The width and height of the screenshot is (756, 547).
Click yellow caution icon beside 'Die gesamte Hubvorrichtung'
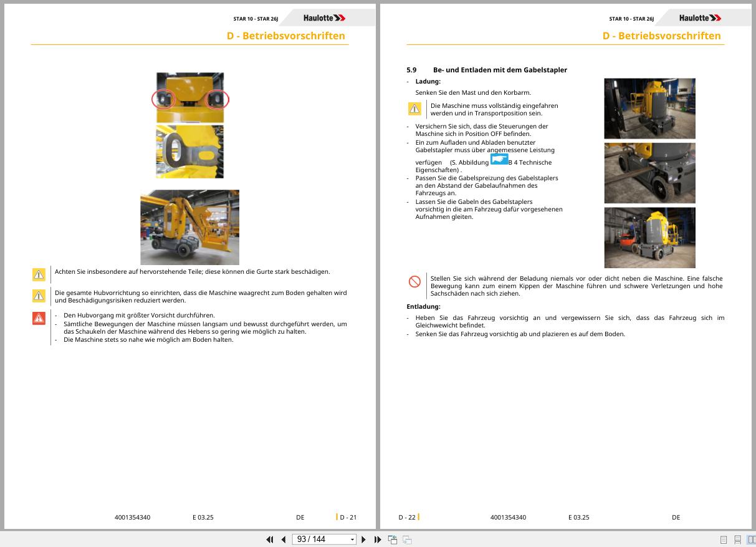click(x=39, y=296)
